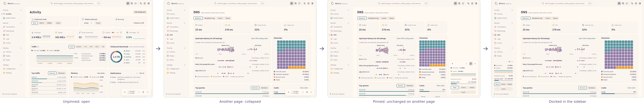This screenshot has width=644, height=104.
Task: Click the cache Usage progress bar in the 'Pinned' panel
Action: point(432,92)
